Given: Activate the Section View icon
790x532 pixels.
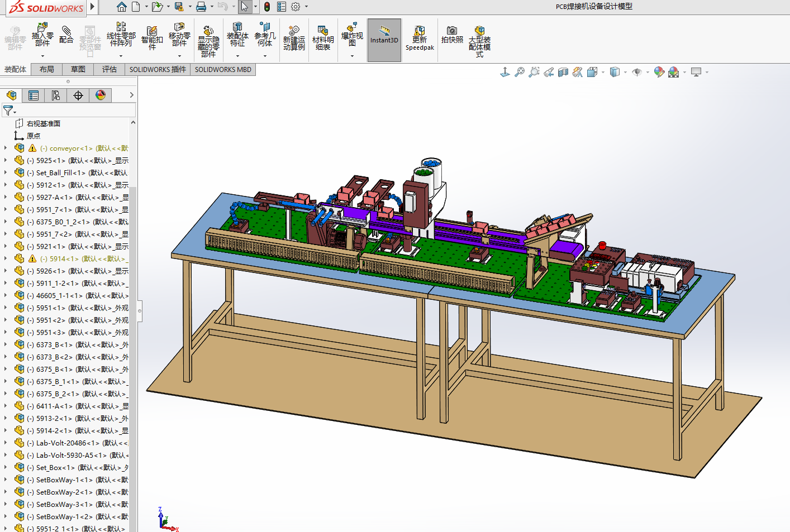Looking at the screenshot, I should click(563, 72).
